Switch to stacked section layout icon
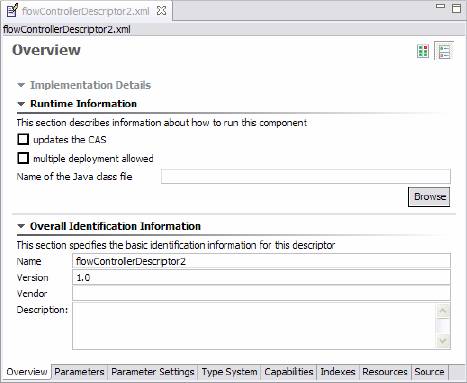Viewport: 467px width, 383px height. [444, 51]
